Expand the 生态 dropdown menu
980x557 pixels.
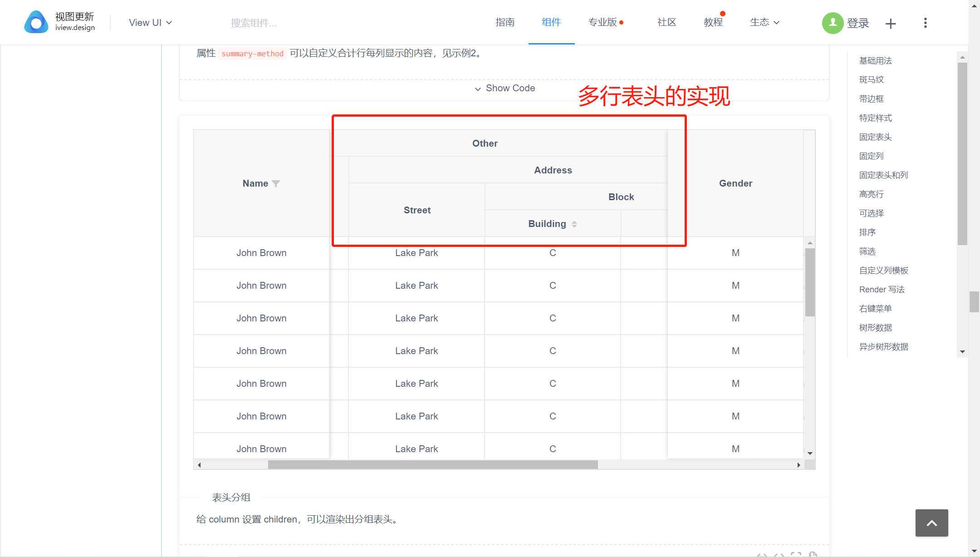[x=764, y=22]
